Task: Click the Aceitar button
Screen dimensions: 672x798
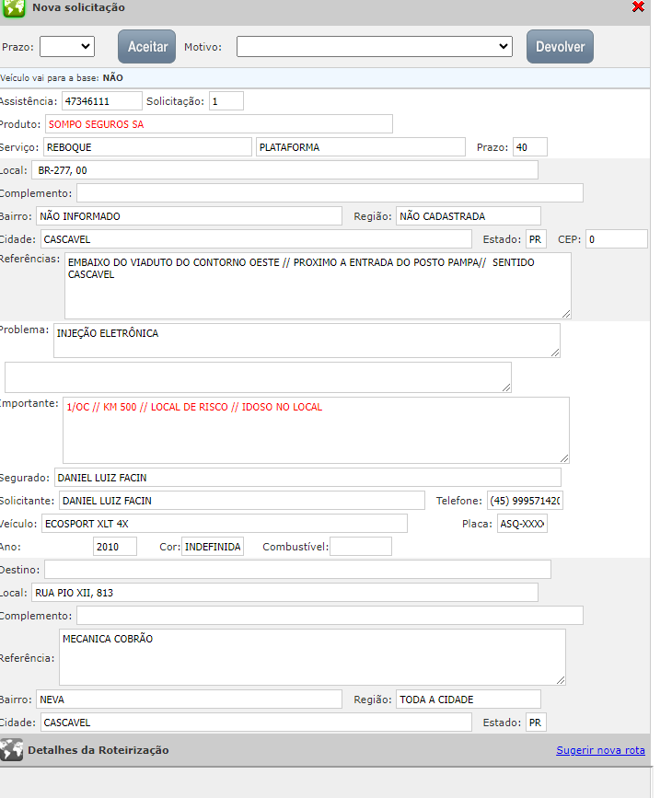Action: [147, 46]
